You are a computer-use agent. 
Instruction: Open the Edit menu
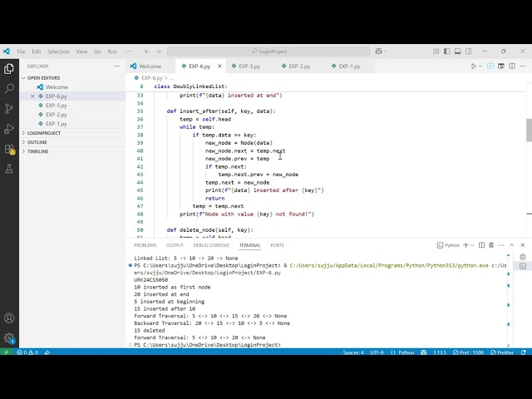click(37, 52)
